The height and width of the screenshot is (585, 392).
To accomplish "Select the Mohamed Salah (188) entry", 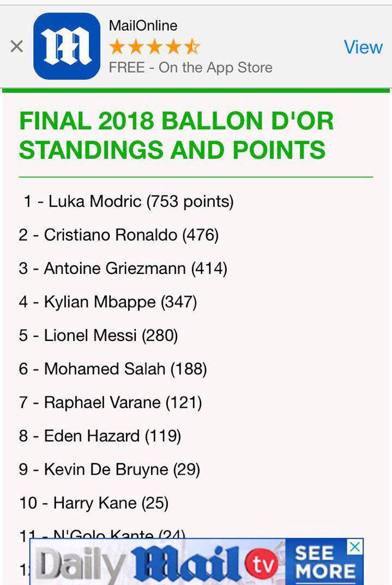I will 113,369.
